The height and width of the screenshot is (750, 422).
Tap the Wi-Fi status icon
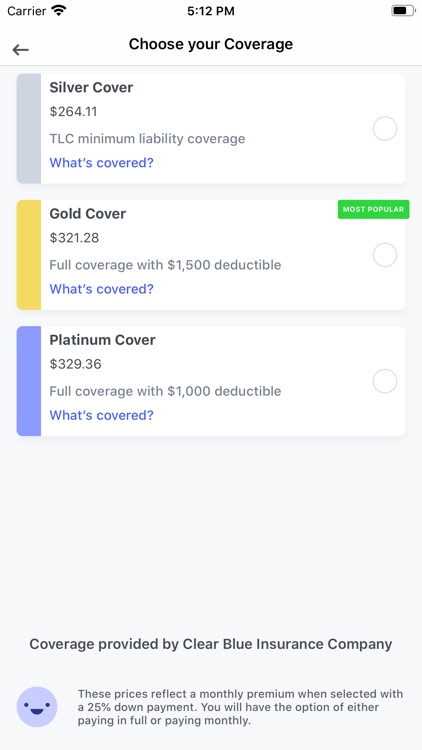[59, 11]
